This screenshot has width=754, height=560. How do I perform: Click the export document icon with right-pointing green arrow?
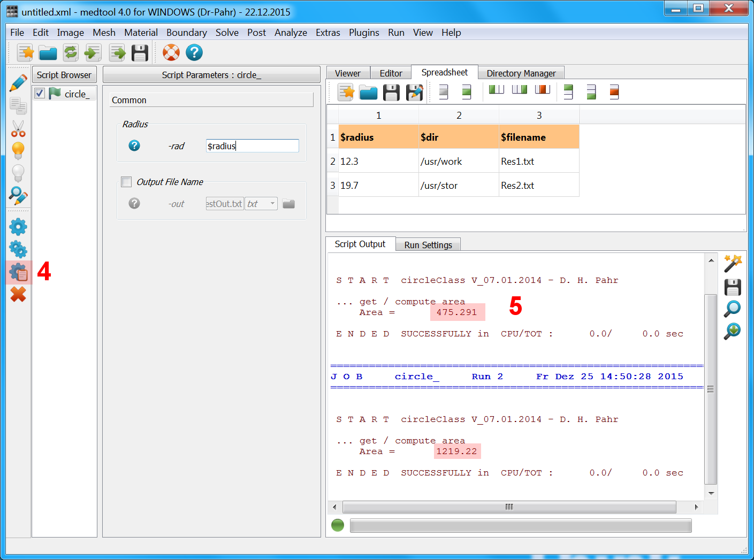pyautogui.click(x=117, y=52)
